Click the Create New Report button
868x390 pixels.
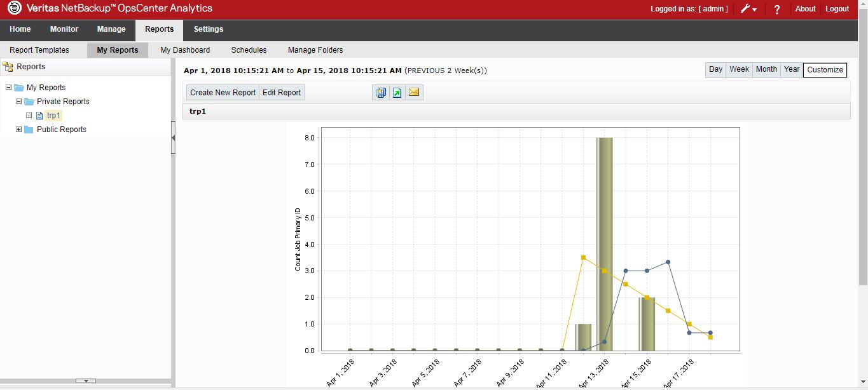[222, 92]
